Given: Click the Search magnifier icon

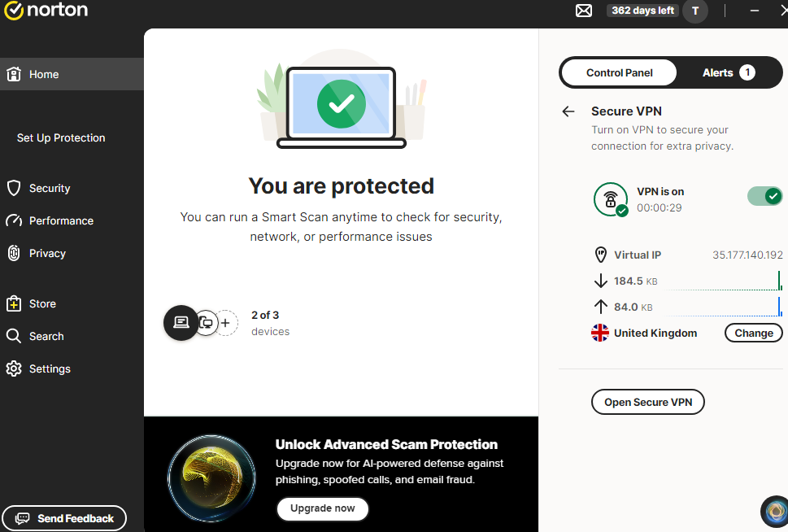Looking at the screenshot, I should click(14, 336).
